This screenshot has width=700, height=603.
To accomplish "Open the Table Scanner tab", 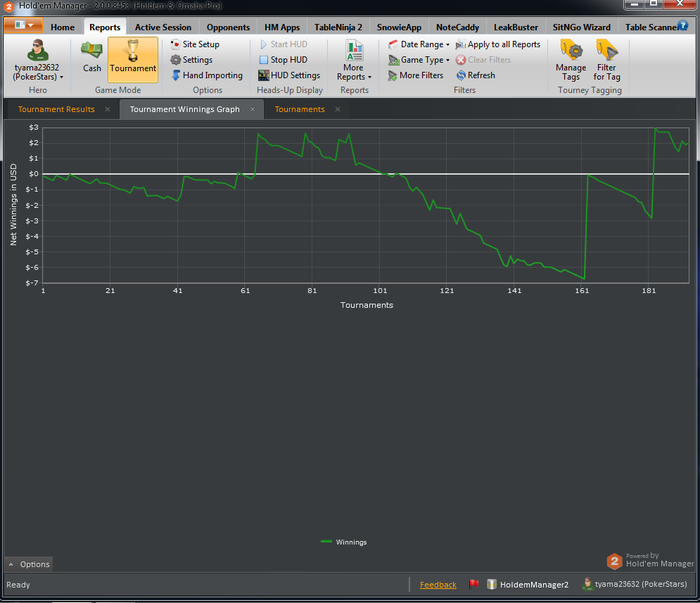I will (x=651, y=27).
